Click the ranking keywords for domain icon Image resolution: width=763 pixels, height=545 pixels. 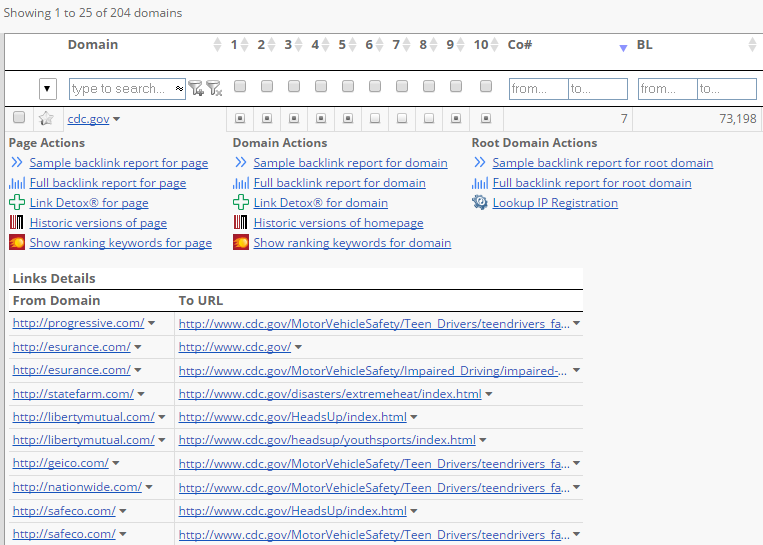point(241,242)
